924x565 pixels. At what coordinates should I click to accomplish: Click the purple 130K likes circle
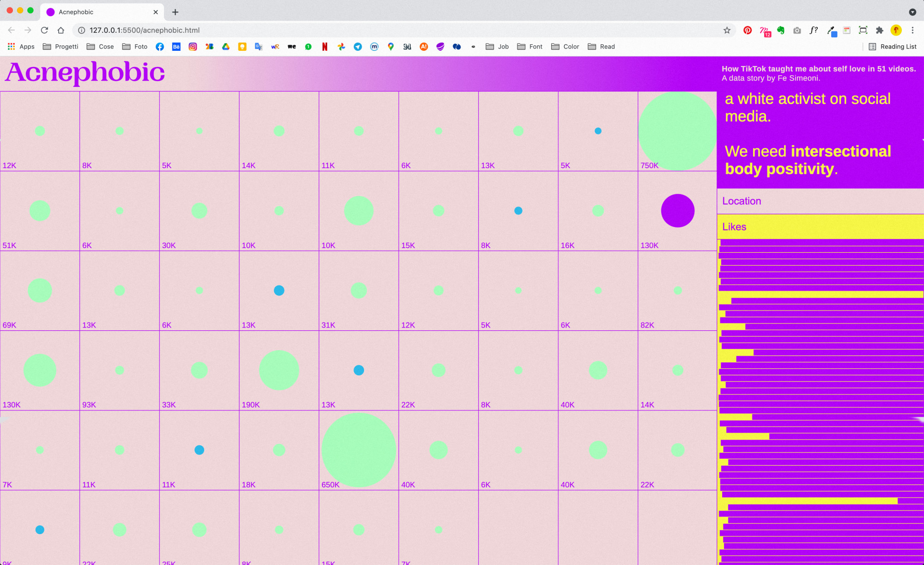click(678, 211)
